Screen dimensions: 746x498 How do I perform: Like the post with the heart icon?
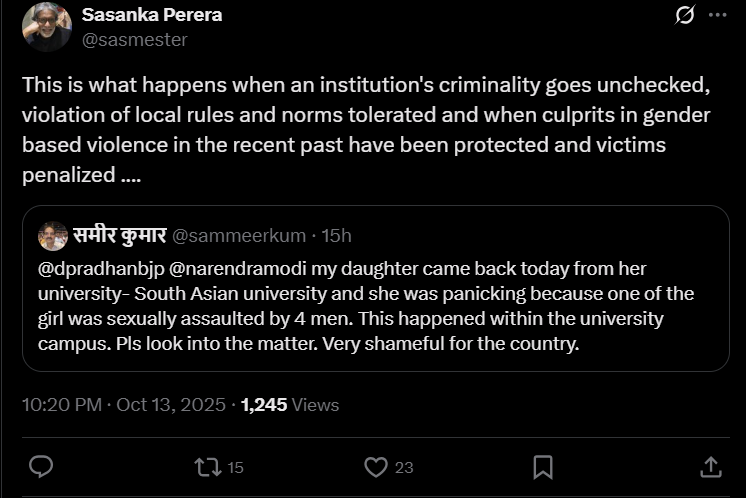(x=376, y=466)
